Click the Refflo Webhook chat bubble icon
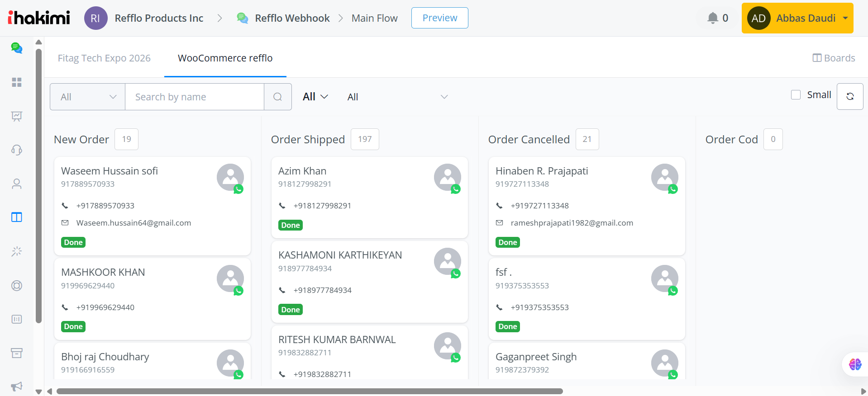This screenshot has width=868, height=396. (243, 18)
